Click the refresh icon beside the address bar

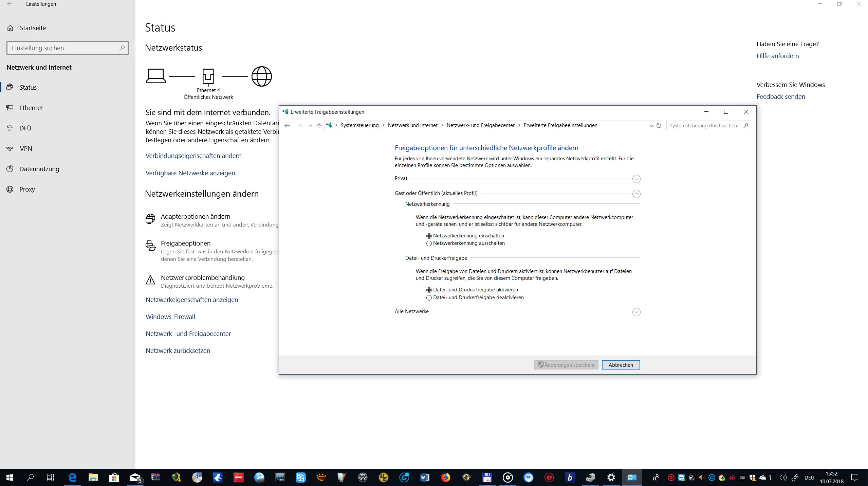tap(659, 126)
